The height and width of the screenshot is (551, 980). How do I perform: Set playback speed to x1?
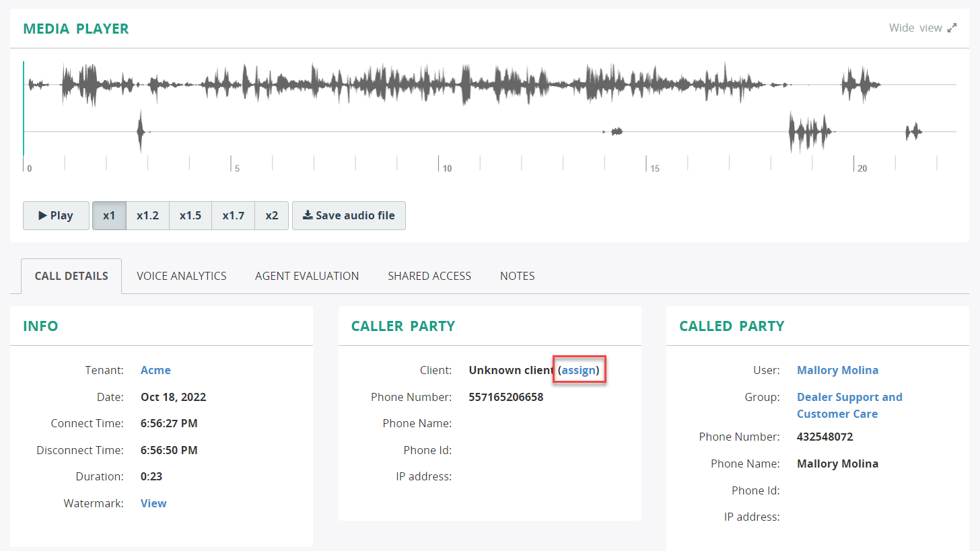click(109, 216)
